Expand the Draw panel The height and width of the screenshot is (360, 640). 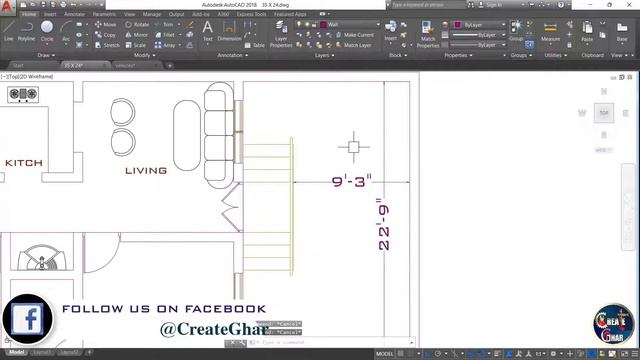[x=46, y=55]
